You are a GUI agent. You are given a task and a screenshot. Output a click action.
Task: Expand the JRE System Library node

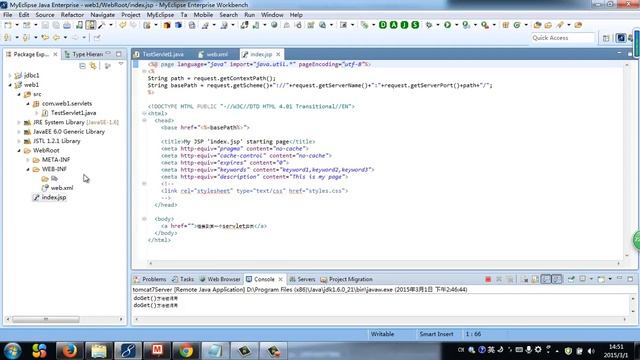19,122
